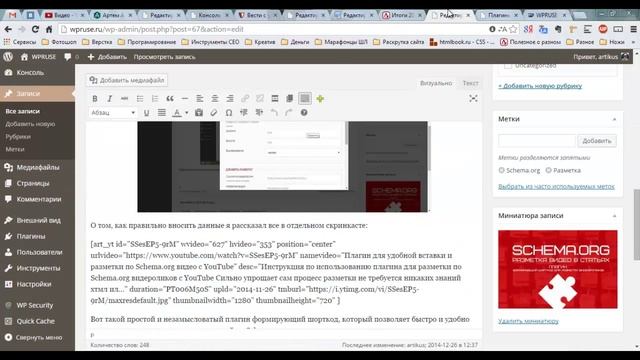Decrease indent of paragraph
The height and width of the screenshot is (360, 640).
click(244, 113)
